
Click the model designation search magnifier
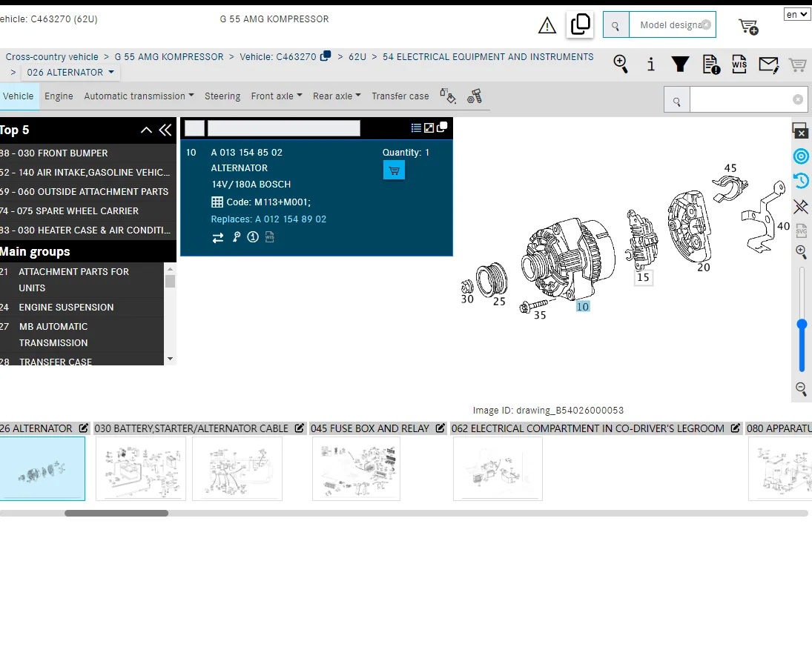[x=615, y=25]
